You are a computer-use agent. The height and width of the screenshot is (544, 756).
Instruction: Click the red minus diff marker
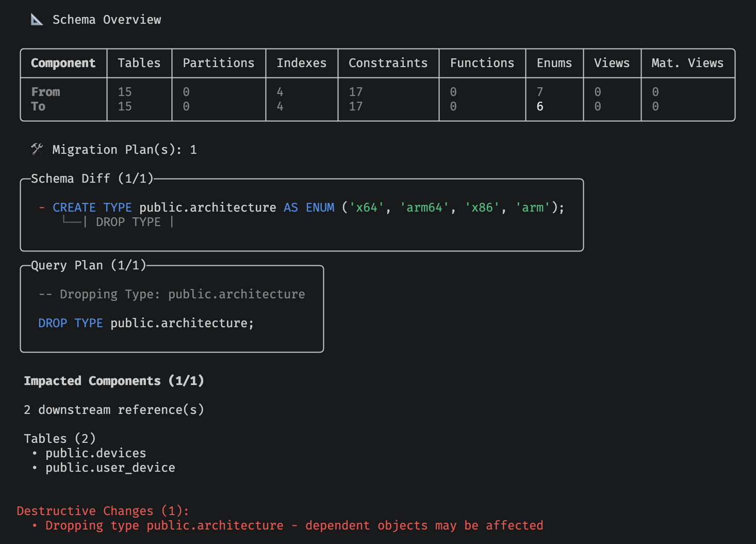42,207
